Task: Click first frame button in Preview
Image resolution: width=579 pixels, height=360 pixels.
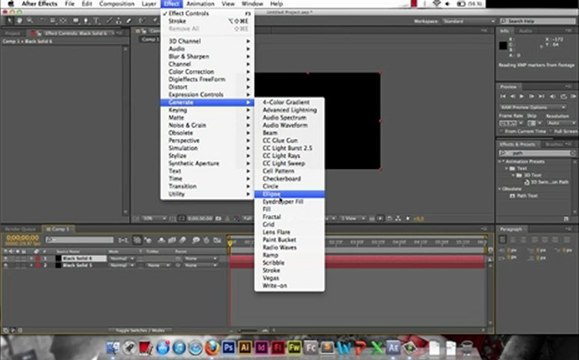Action: click(503, 96)
